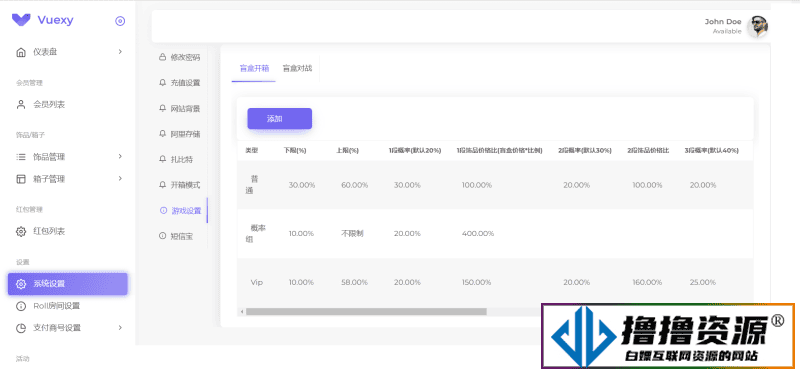Screen dimensions: 800x369
Task: Click the Vuexy logo icon
Action: (21, 20)
